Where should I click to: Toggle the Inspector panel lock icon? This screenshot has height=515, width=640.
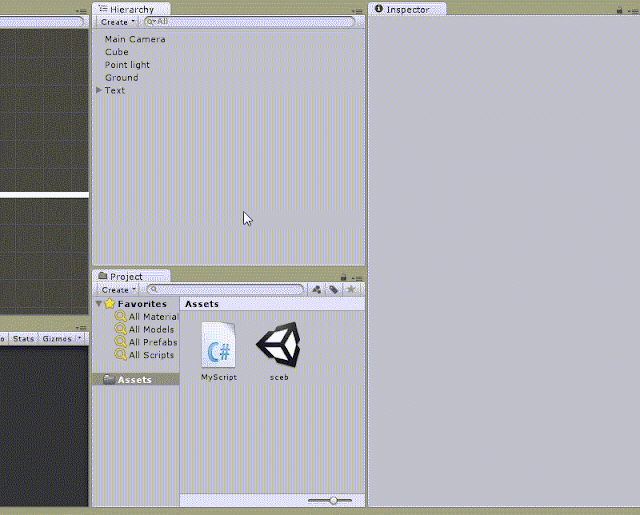[619, 10]
